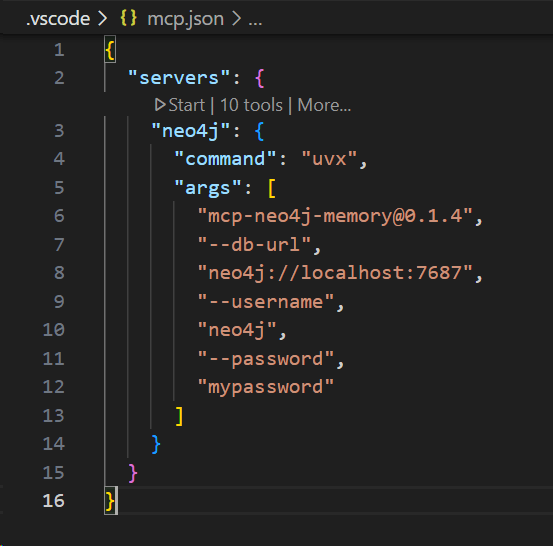Click the blue opening brace after "neo4j"
Viewport: 553px width, 546px height.
[259, 131]
